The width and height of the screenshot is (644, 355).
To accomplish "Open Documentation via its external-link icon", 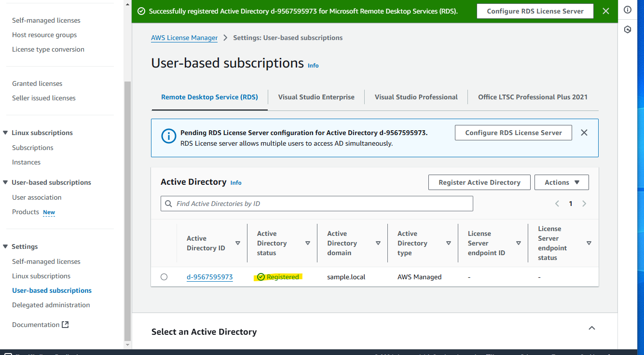I will click(x=66, y=324).
